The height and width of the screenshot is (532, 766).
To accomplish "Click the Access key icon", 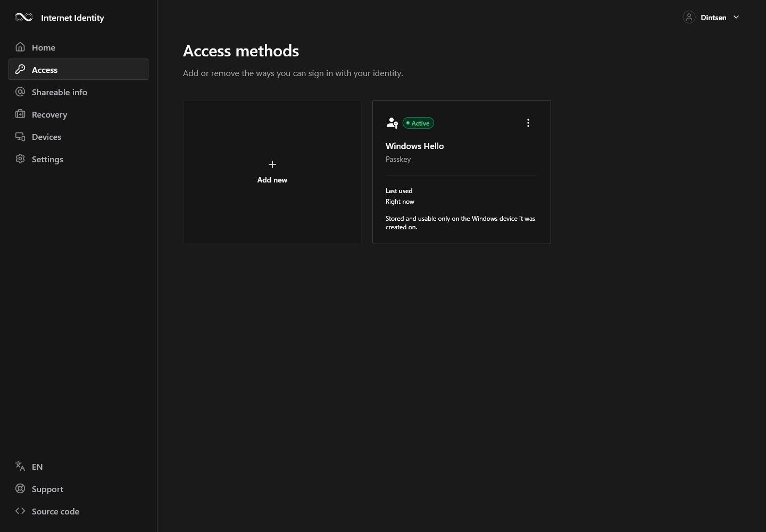I will pyautogui.click(x=20, y=69).
